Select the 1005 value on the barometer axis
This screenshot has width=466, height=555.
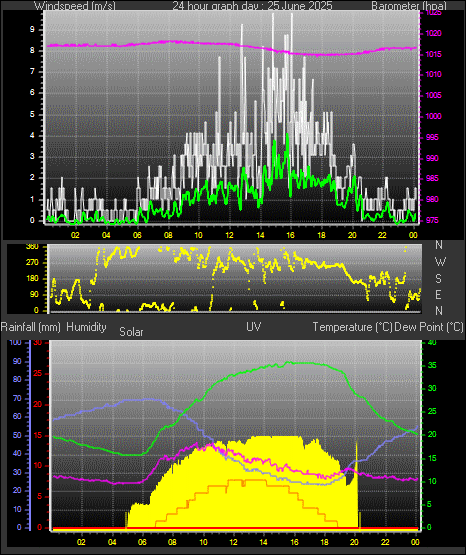coord(434,95)
